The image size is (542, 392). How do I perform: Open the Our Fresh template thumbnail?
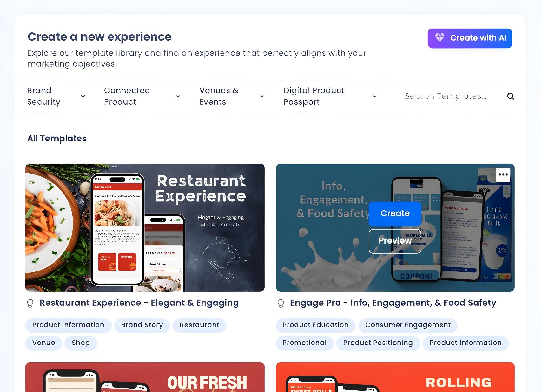[145, 377]
